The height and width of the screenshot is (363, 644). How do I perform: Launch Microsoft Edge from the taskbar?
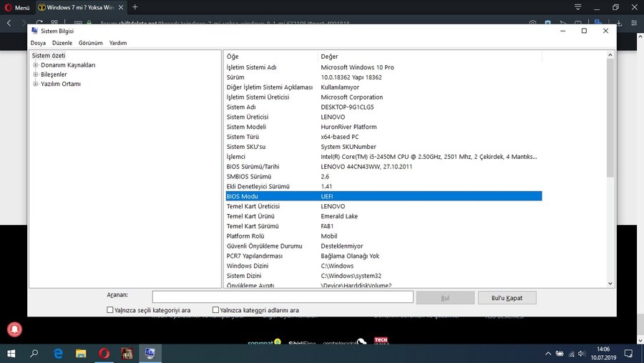coord(58,354)
